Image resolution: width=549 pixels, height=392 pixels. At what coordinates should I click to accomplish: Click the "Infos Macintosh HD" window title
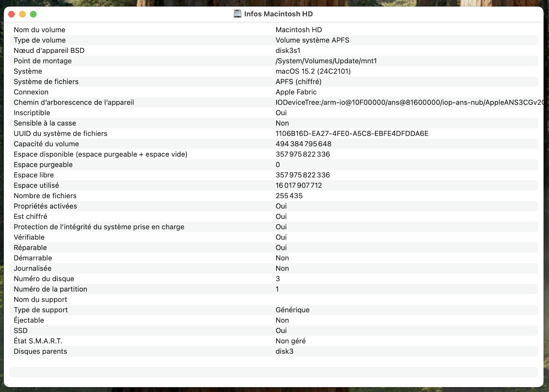pos(278,14)
